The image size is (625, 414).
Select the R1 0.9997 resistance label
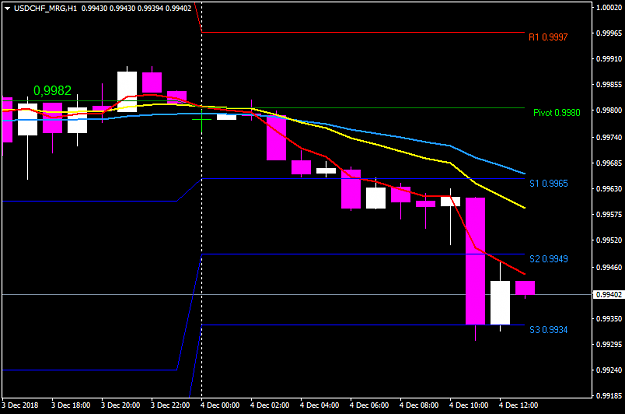coord(548,37)
